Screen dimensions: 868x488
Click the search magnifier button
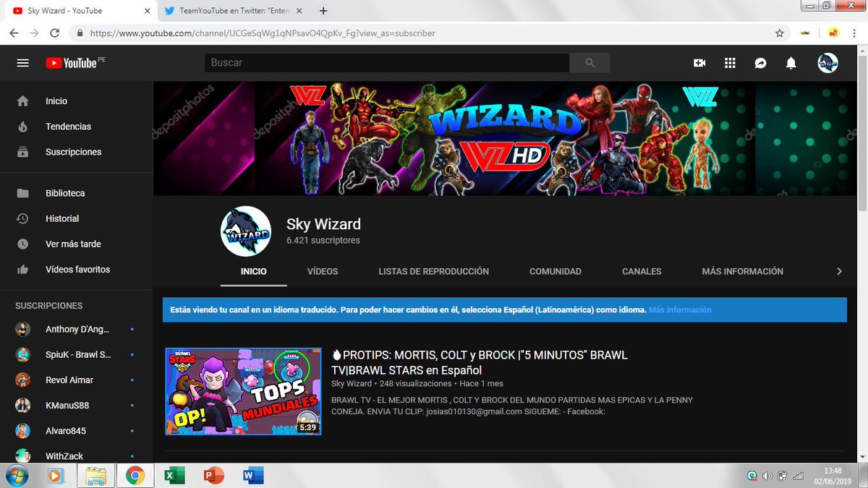click(590, 63)
